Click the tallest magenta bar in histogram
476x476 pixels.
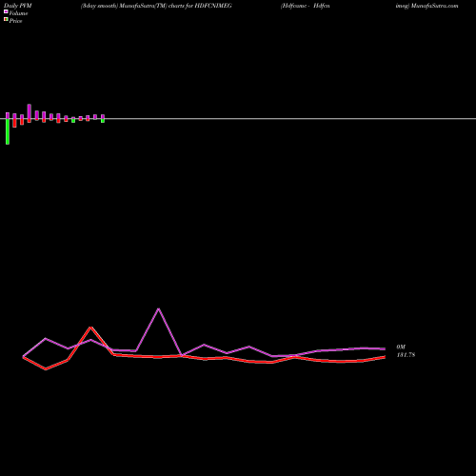[30, 111]
